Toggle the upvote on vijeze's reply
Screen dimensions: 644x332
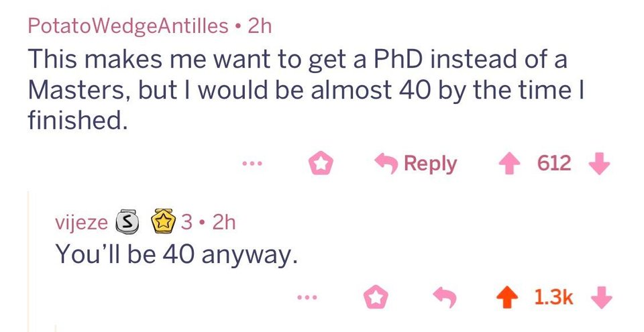click(509, 297)
